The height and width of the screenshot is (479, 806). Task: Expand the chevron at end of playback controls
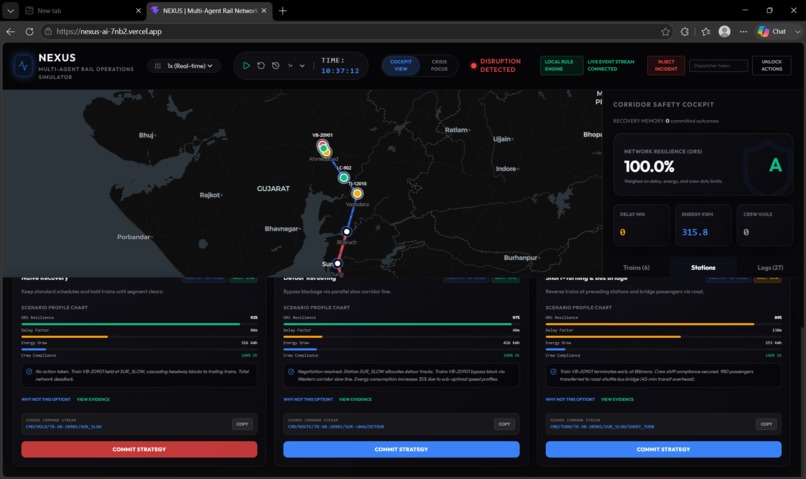point(302,66)
